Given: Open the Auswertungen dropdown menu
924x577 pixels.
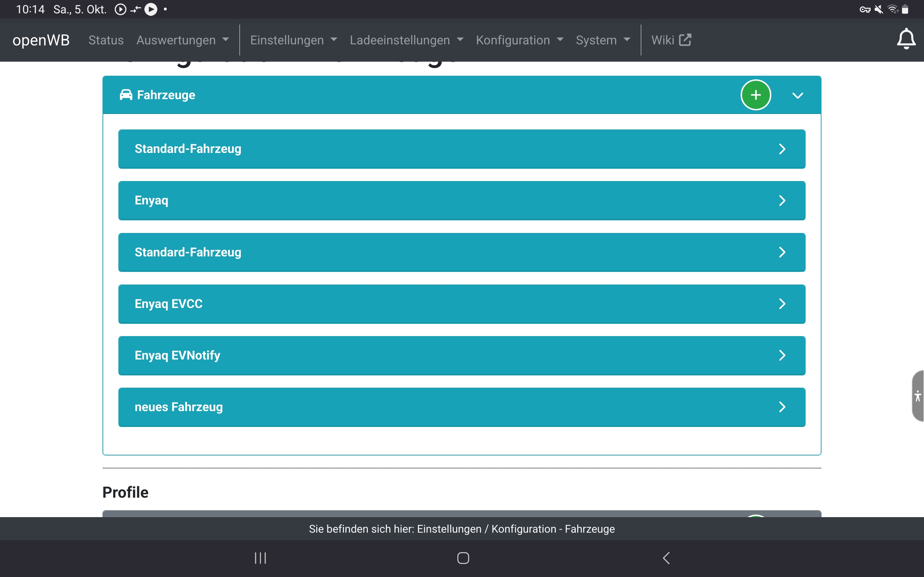Looking at the screenshot, I should pos(183,40).
